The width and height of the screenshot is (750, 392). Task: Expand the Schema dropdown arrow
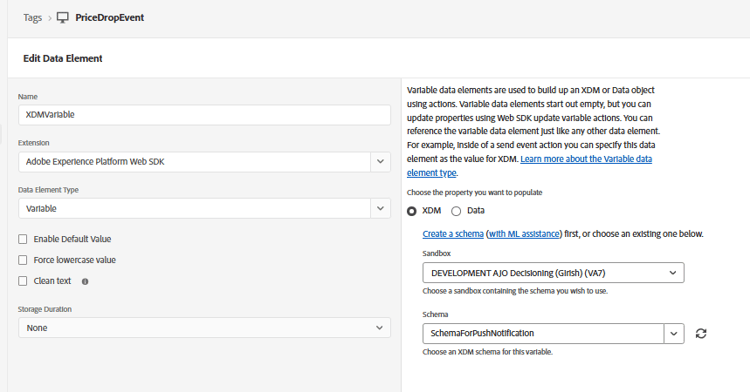(x=674, y=333)
